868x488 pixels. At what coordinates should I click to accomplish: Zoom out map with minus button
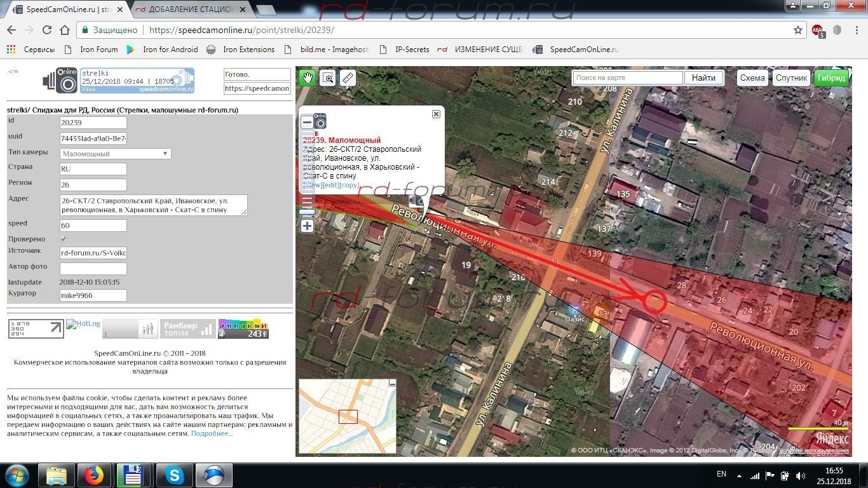pyautogui.click(x=307, y=122)
